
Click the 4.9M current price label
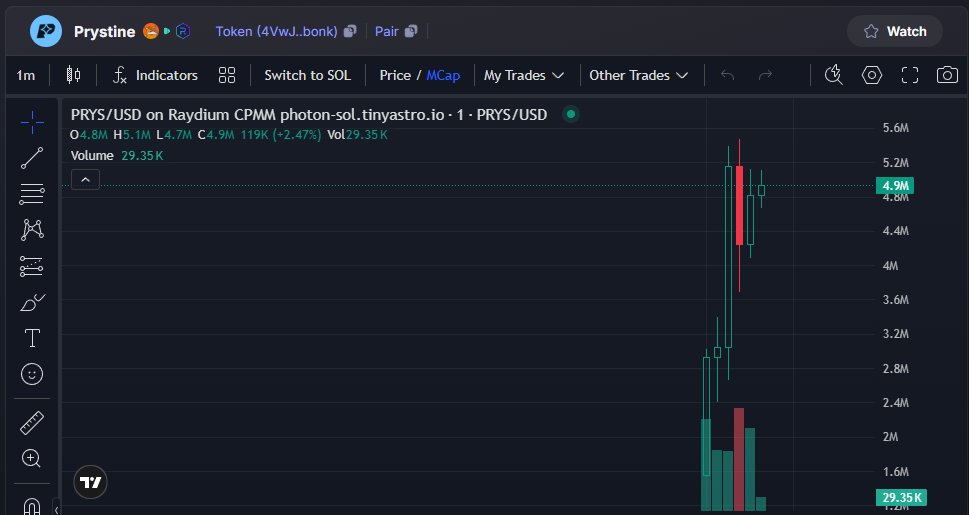point(895,185)
